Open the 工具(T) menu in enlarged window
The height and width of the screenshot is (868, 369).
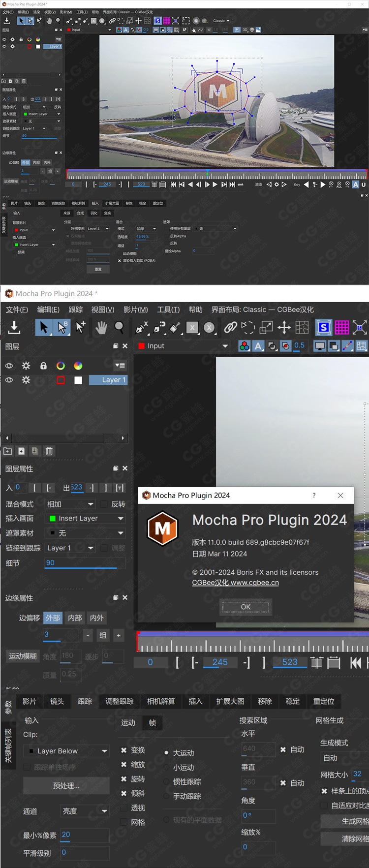168,310
